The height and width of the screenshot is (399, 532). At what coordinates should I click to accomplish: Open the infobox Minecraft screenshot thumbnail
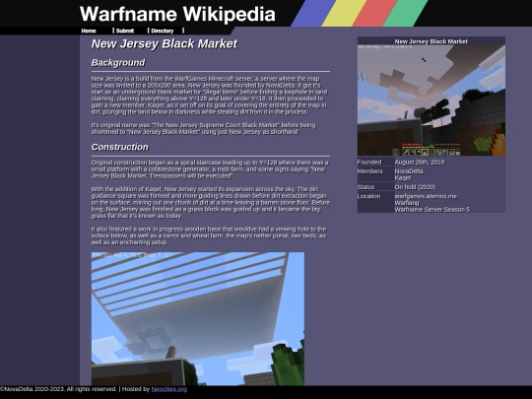point(432,100)
